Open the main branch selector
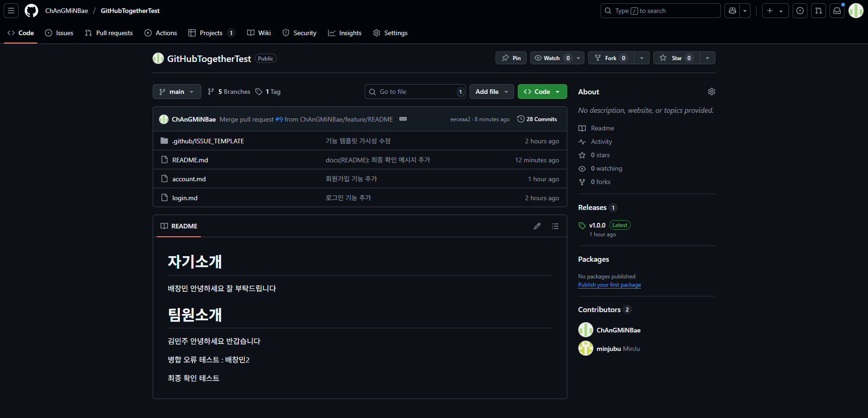This screenshot has height=418, width=868. click(177, 92)
